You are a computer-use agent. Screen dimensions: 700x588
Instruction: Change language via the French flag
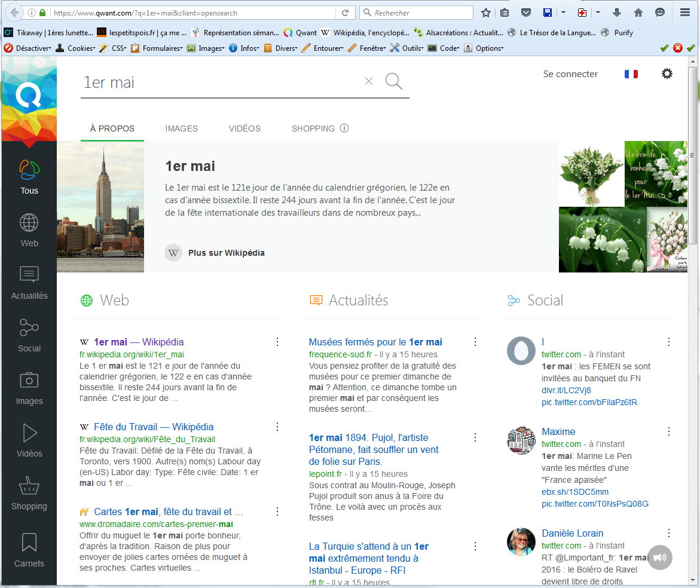pos(631,74)
